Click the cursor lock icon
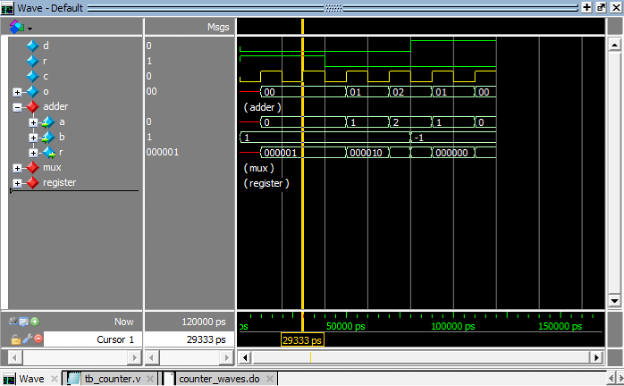Viewport: 624px width, 386px height. (x=16, y=339)
